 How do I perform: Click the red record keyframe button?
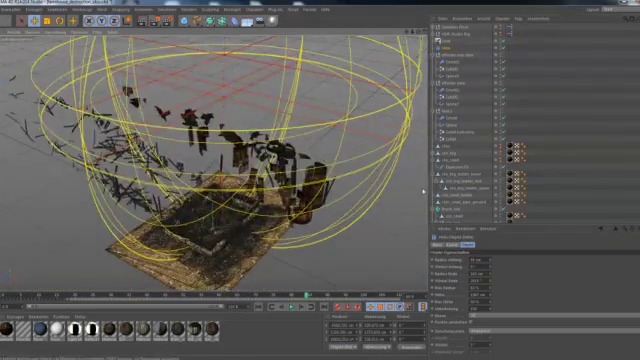pyautogui.click(x=338, y=307)
